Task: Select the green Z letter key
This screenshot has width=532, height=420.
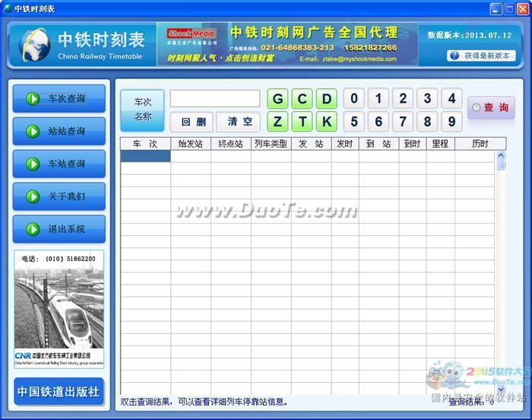Action: click(x=277, y=121)
